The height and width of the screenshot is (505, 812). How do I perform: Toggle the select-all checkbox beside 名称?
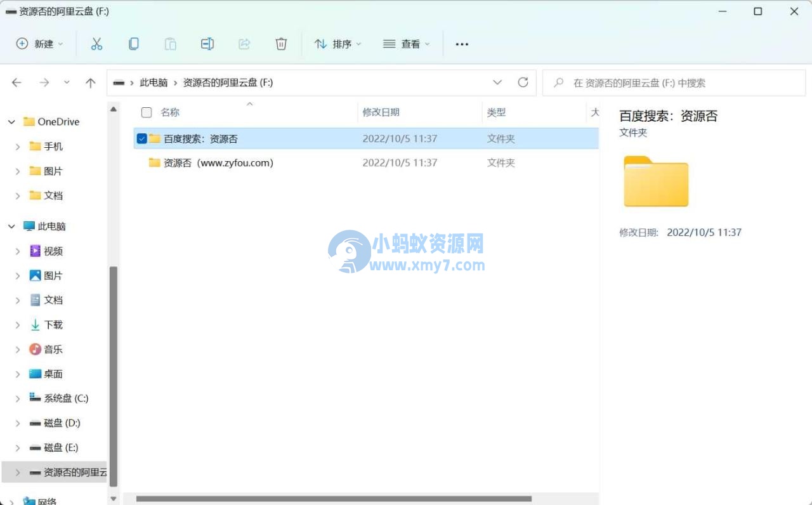(147, 112)
